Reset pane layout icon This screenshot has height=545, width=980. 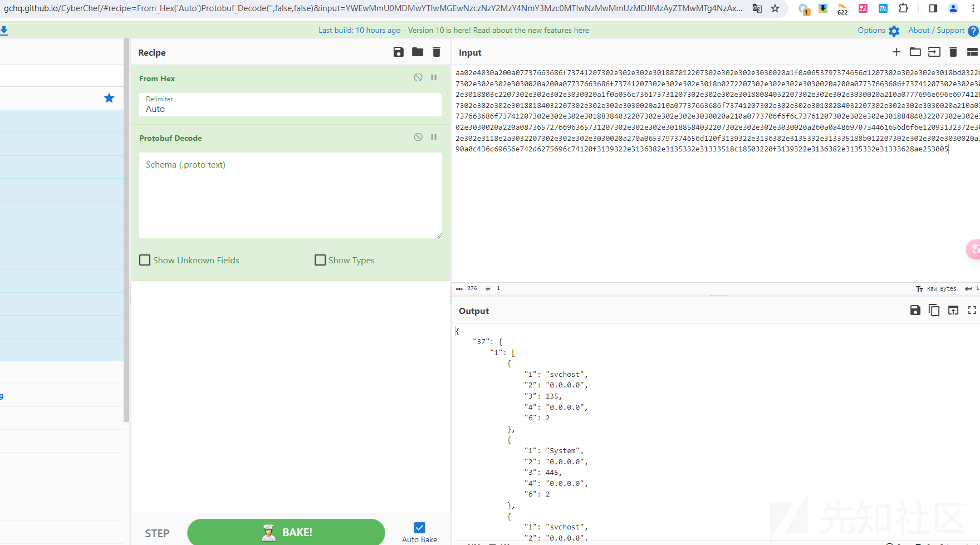click(x=972, y=52)
